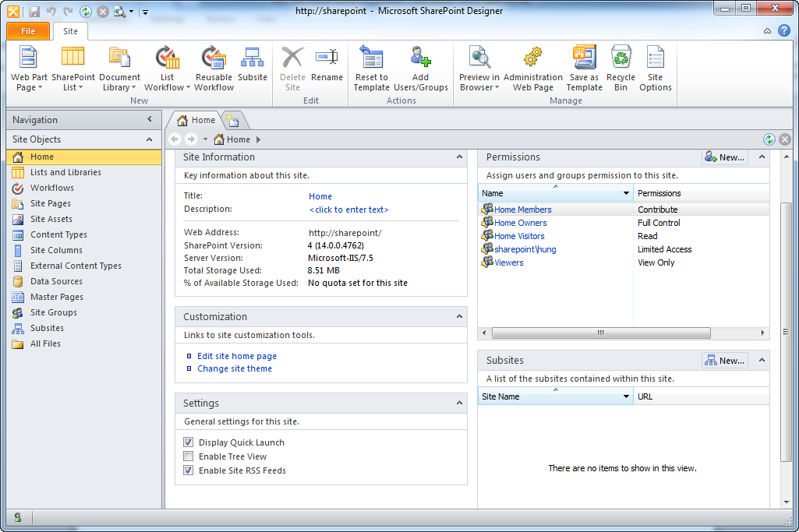Choose Reset to Template

(x=372, y=69)
